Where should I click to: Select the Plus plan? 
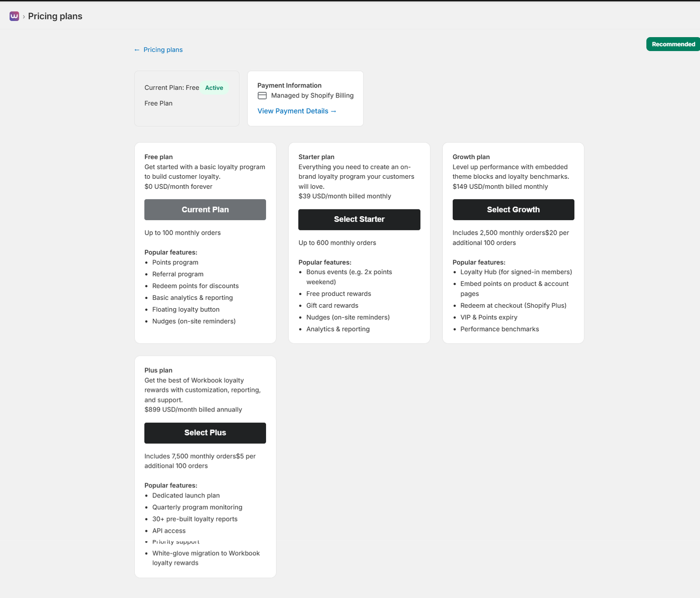tap(205, 433)
